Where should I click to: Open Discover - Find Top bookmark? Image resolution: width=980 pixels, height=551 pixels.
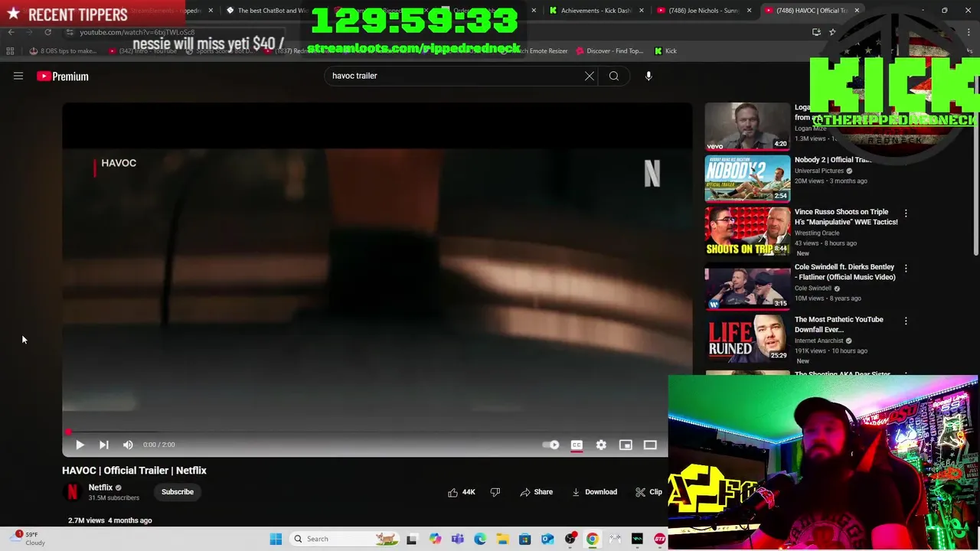(x=609, y=51)
